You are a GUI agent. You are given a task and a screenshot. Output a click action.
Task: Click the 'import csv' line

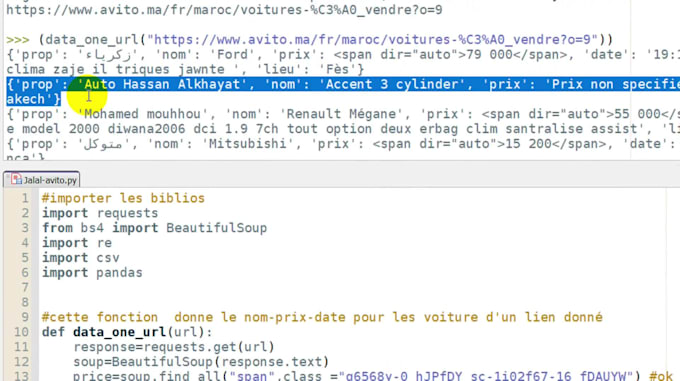click(x=81, y=257)
